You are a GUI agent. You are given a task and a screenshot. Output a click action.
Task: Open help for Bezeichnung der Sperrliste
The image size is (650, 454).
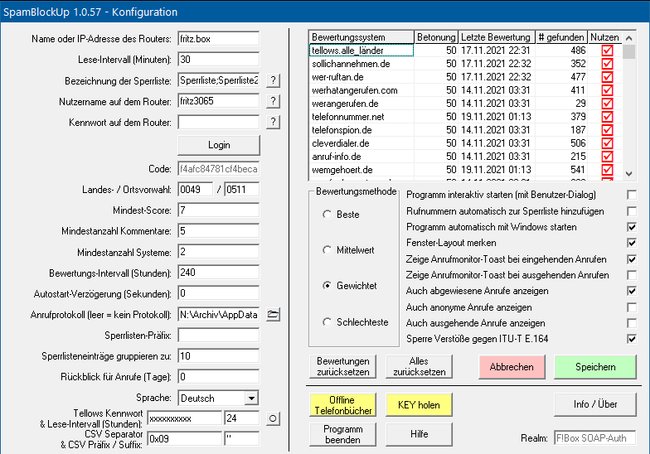[273, 80]
